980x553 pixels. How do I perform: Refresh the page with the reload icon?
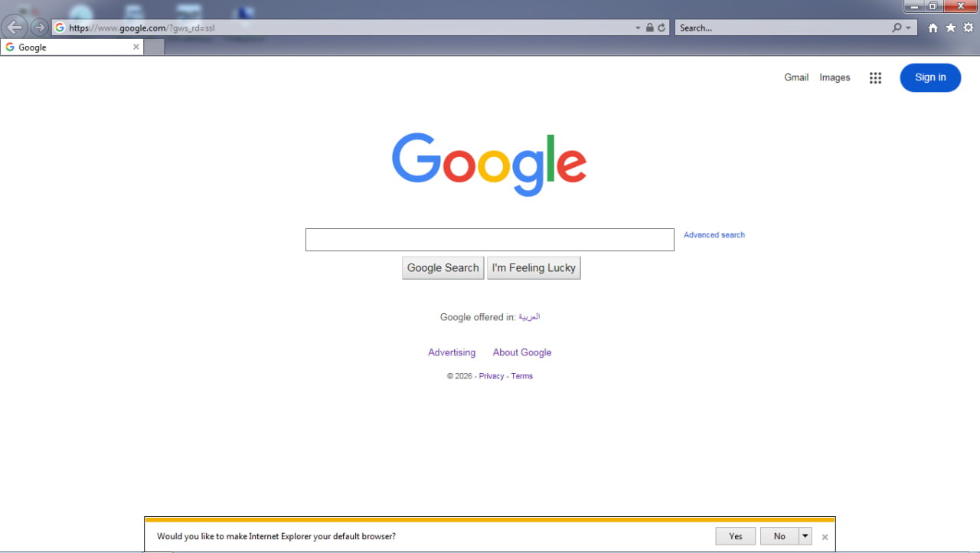coord(661,28)
